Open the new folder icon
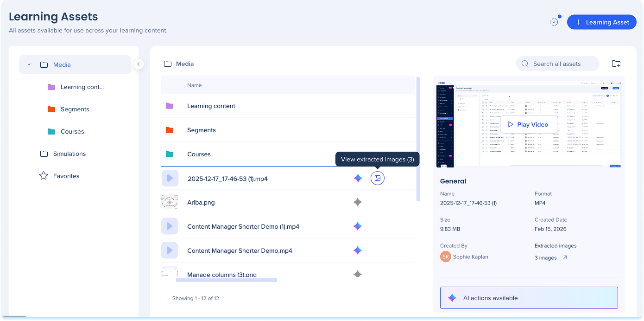The width and height of the screenshot is (644, 321). coord(616,64)
